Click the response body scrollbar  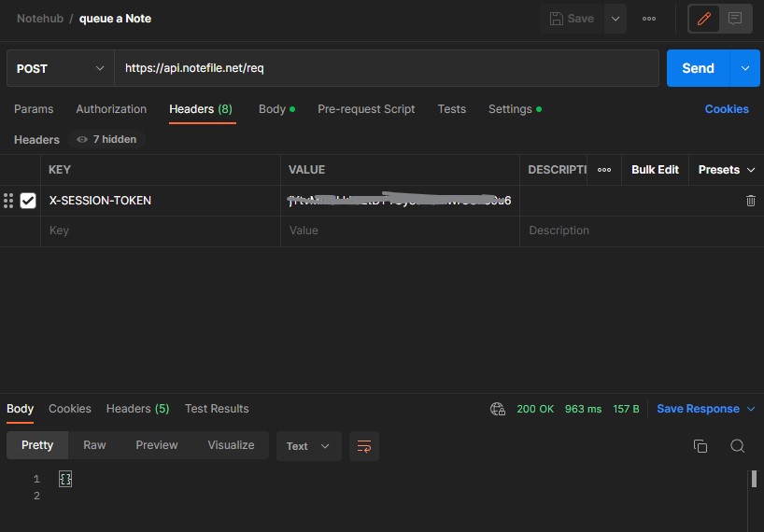[x=754, y=479]
